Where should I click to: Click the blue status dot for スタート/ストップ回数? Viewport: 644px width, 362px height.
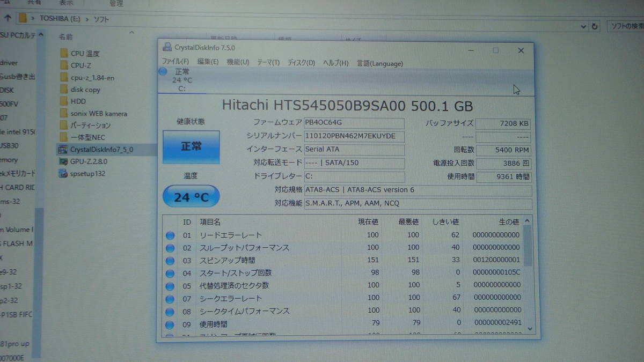(170, 273)
